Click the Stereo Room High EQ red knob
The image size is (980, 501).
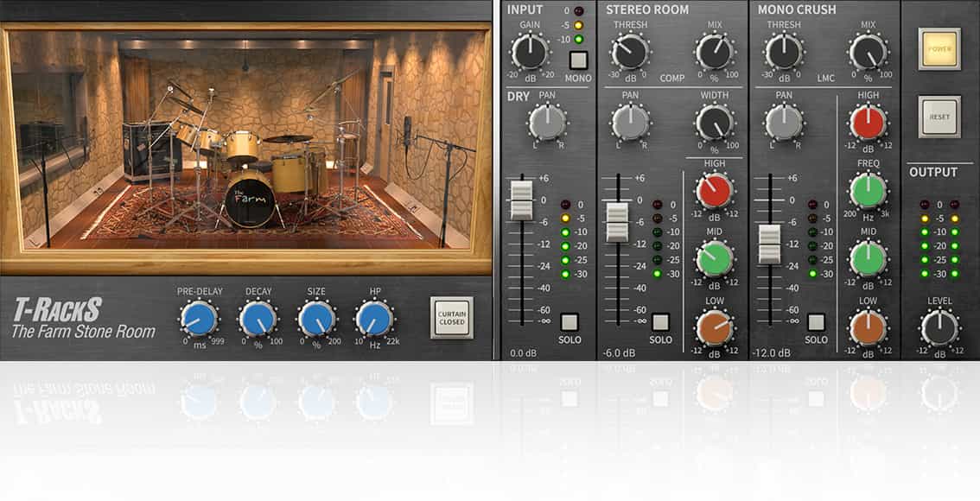(715, 191)
